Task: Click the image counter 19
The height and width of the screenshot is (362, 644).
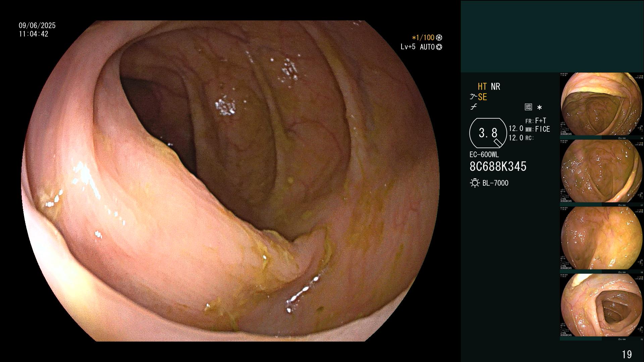Action: 627,354
